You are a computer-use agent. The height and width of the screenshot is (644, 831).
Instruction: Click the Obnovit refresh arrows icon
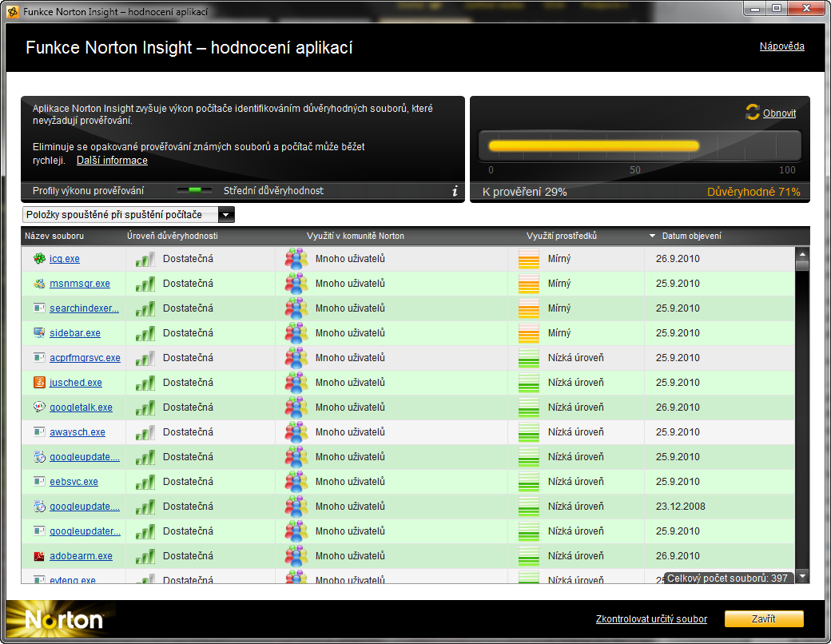click(752, 113)
